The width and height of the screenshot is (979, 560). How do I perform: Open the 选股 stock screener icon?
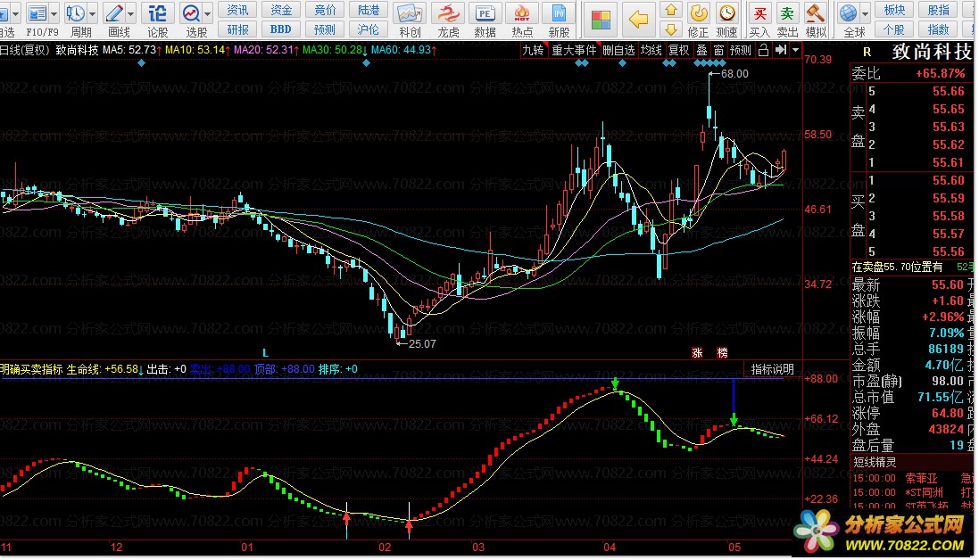191,13
